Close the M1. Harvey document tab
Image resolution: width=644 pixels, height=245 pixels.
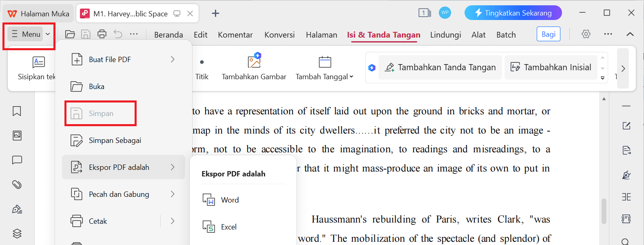point(190,13)
